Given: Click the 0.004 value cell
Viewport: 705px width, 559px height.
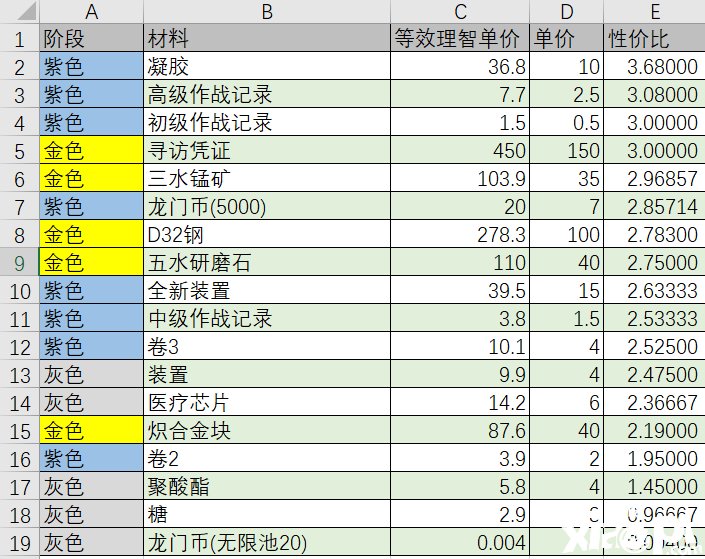Looking at the screenshot, I should [x=460, y=542].
